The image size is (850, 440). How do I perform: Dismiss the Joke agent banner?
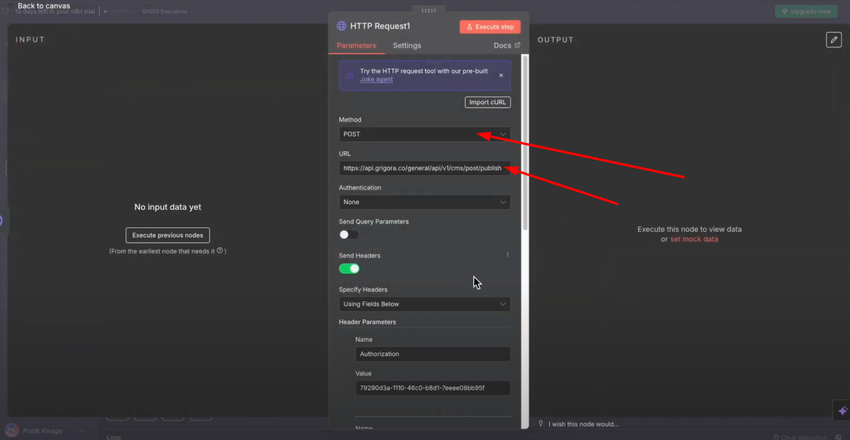pos(501,75)
